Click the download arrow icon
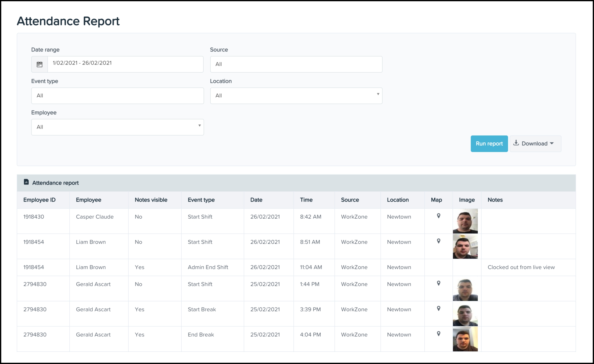 point(516,143)
